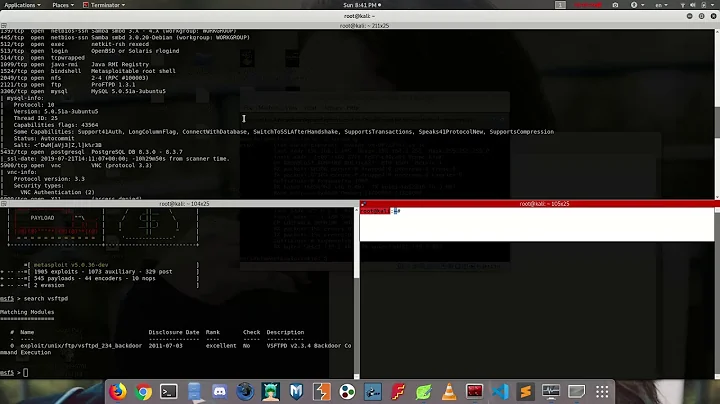This screenshot has height=404, width=720.
Task: Launch the red F app icon
Action: tap(398, 392)
